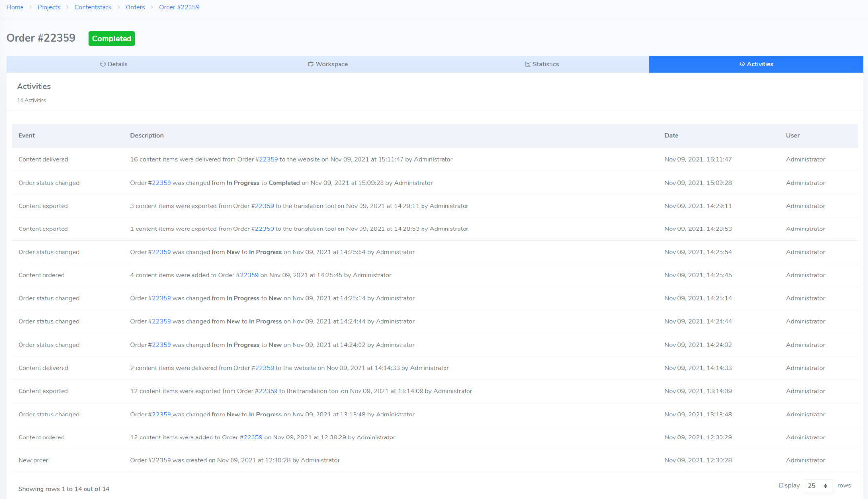Navigate to Orders breadcrumb
868x499 pixels.
(x=135, y=7)
